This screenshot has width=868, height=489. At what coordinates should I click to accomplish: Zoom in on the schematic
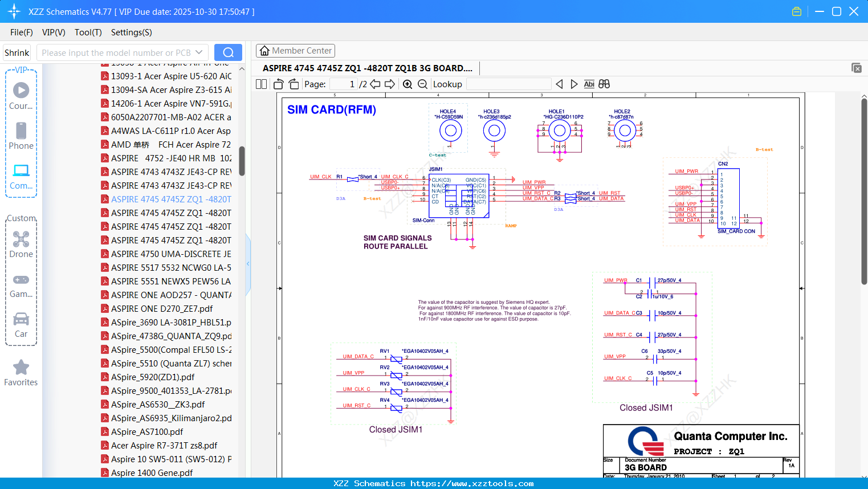click(407, 84)
